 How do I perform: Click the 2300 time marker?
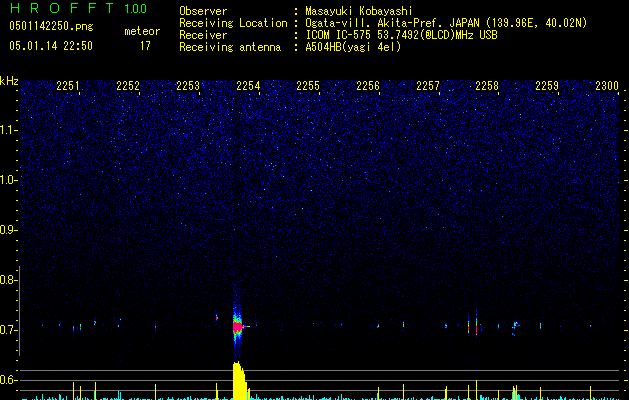tap(607, 86)
